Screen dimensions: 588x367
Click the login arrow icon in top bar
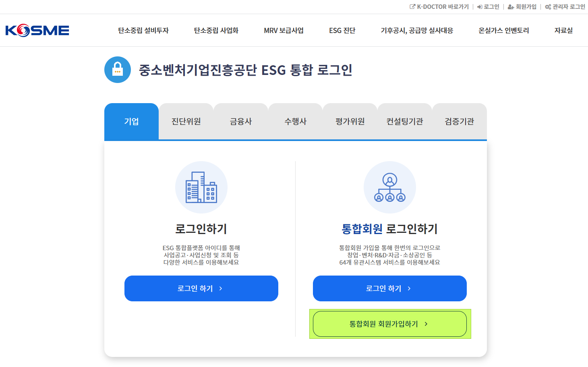480,7
